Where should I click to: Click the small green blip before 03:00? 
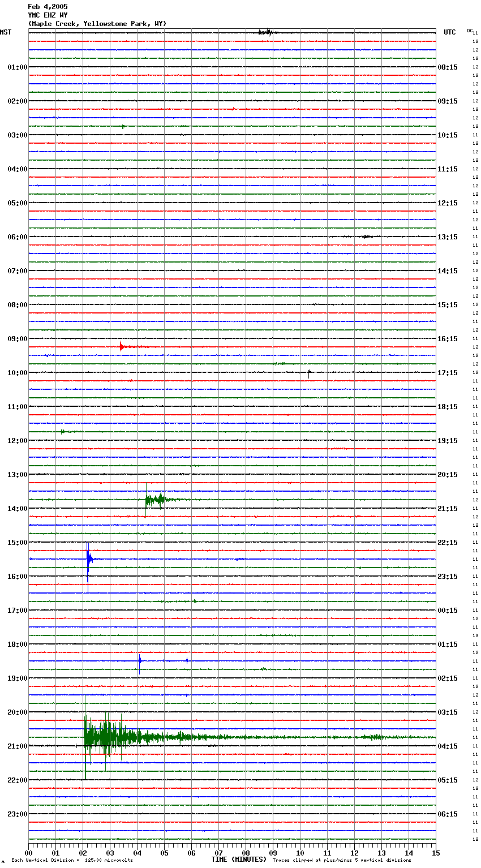pos(123,127)
